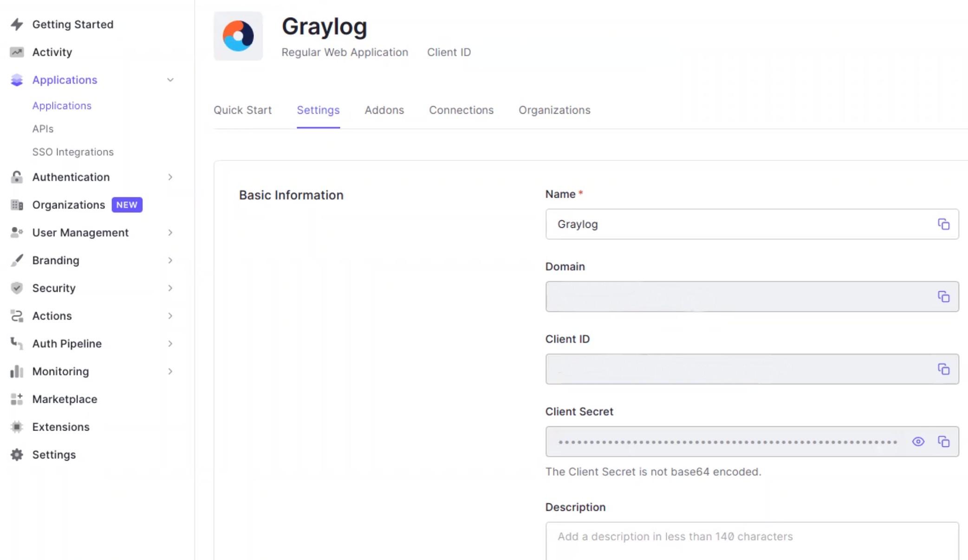Open Settings gear in the sidebar
The width and height of the screenshot is (968, 560).
click(x=17, y=455)
